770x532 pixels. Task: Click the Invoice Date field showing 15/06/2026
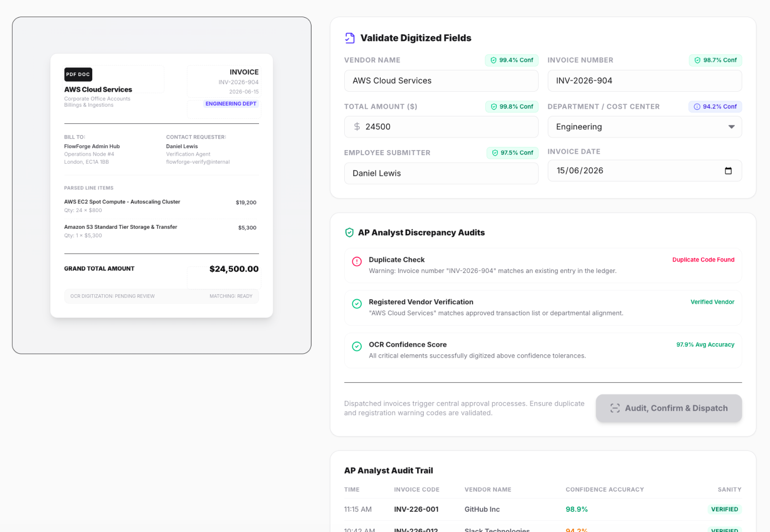[645, 171]
